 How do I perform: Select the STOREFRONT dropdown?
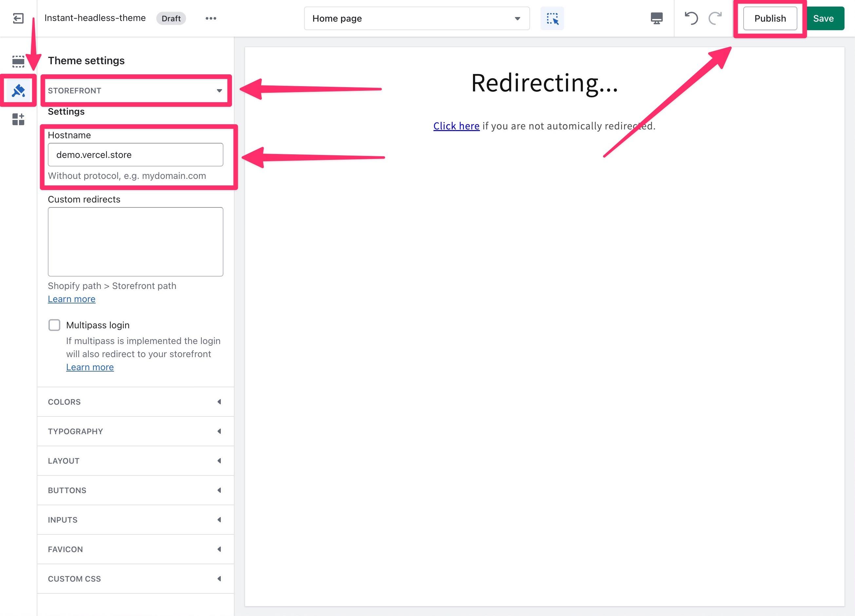[x=135, y=90]
